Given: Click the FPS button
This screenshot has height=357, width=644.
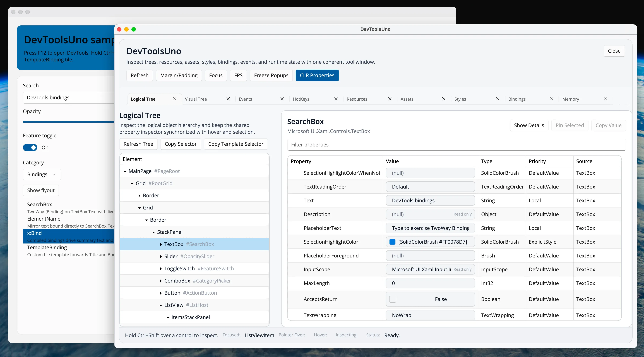Looking at the screenshot, I should [238, 76].
